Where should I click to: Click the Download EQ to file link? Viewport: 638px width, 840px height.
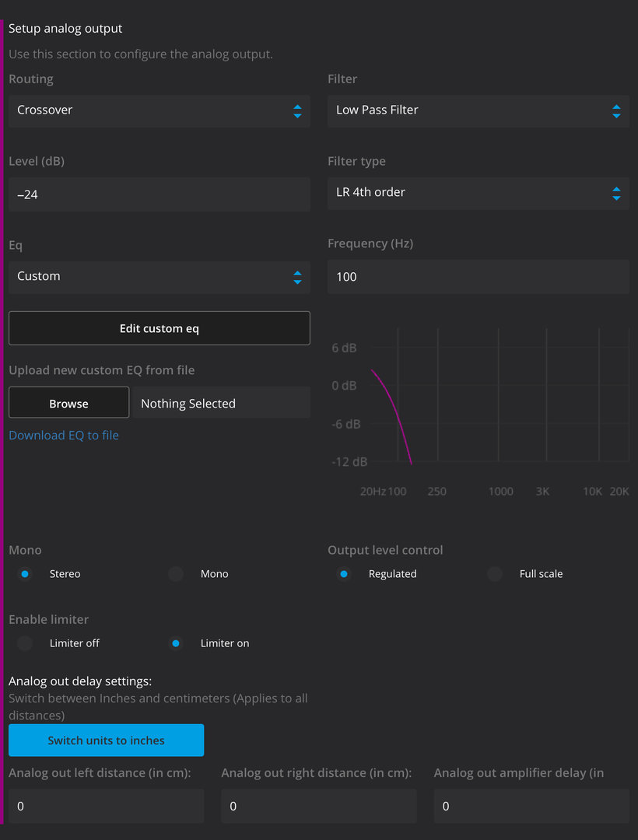[x=64, y=435]
